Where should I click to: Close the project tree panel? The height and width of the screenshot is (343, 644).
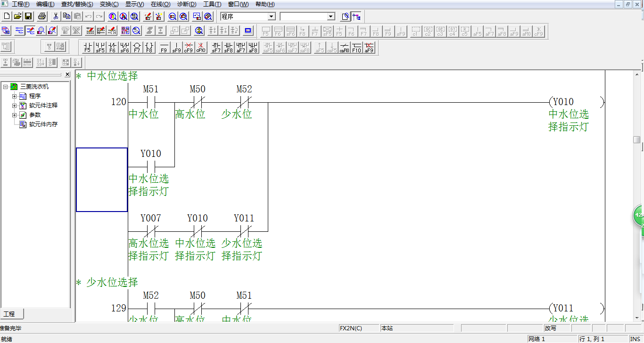click(x=67, y=74)
